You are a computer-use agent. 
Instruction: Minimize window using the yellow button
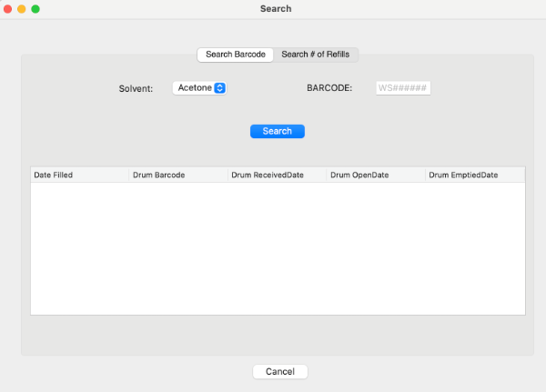click(22, 8)
